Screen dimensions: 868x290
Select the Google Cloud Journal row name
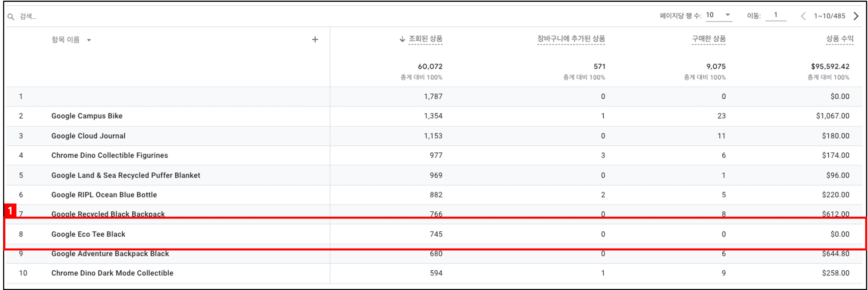click(x=88, y=136)
